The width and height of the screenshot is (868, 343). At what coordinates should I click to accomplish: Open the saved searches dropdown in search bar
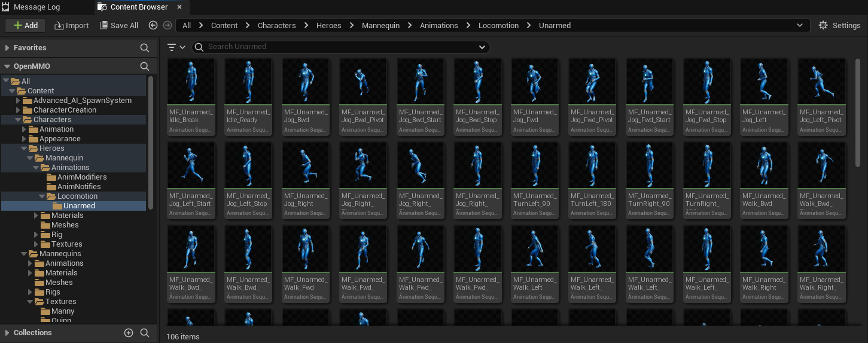click(x=482, y=47)
